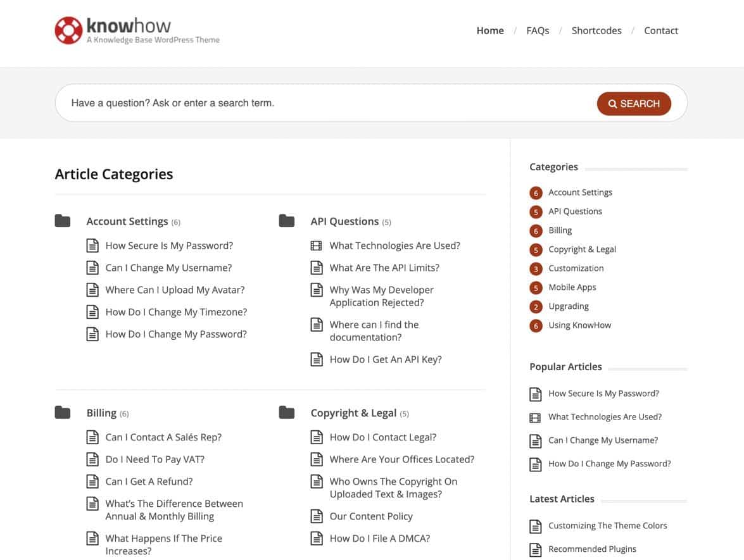Click the magnifier icon inside the Search button

coord(612,103)
